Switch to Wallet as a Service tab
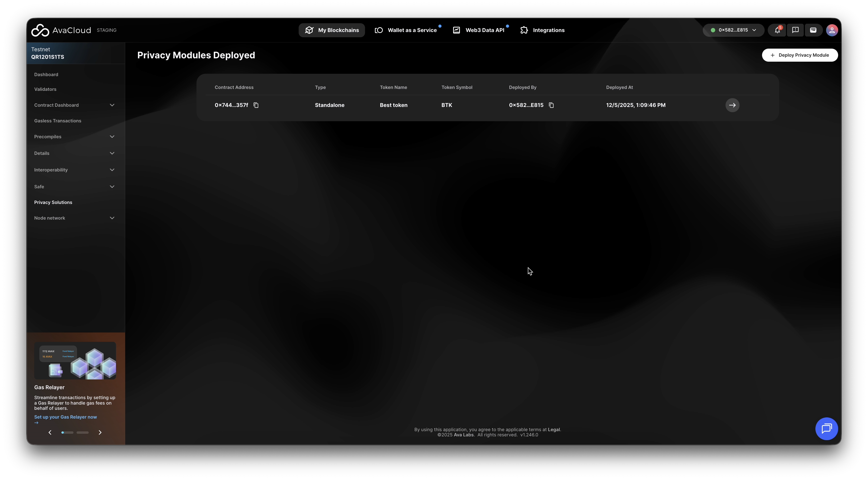Image resolution: width=868 pixels, height=480 pixels. click(x=406, y=30)
